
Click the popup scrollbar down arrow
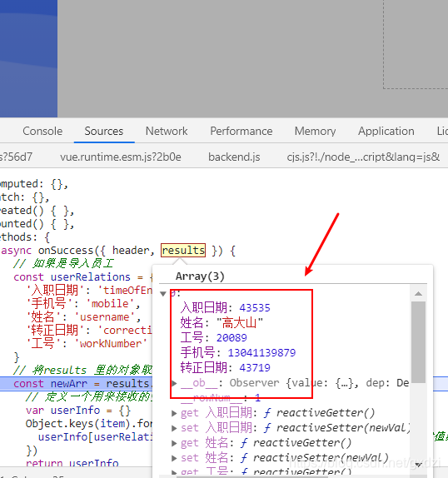click(418, 465)
